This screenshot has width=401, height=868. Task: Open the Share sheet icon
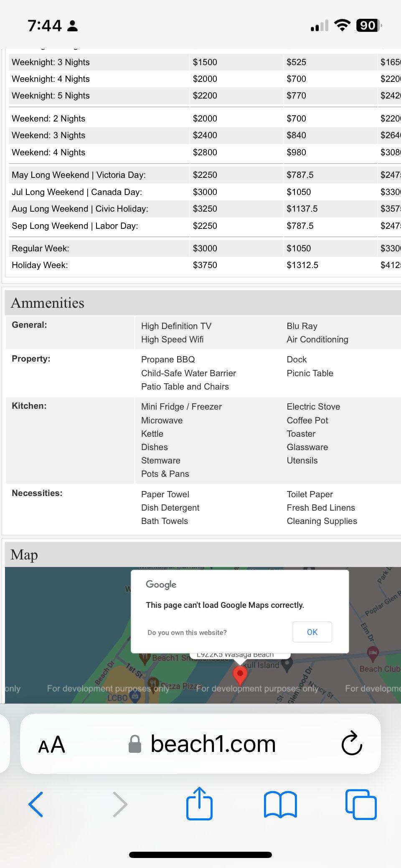coord(199,803)
